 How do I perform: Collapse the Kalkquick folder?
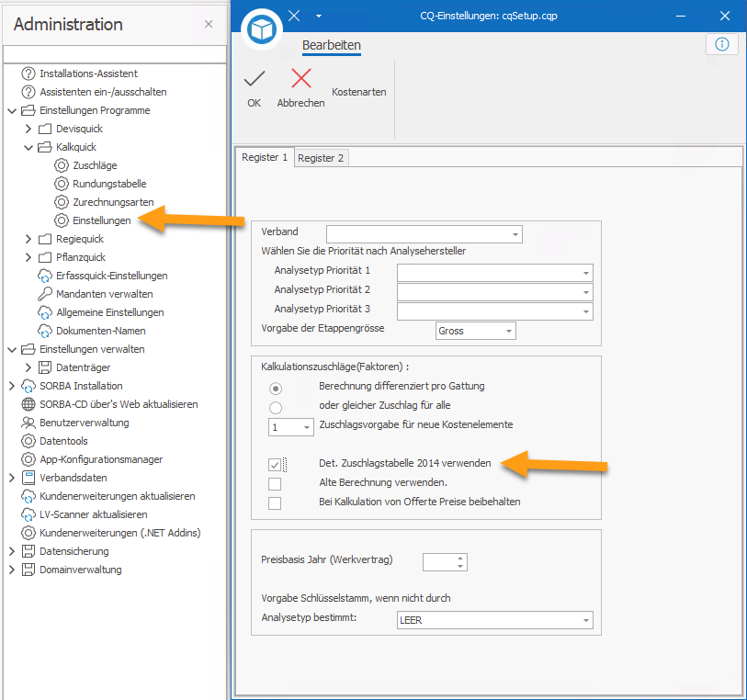[28, 147]
